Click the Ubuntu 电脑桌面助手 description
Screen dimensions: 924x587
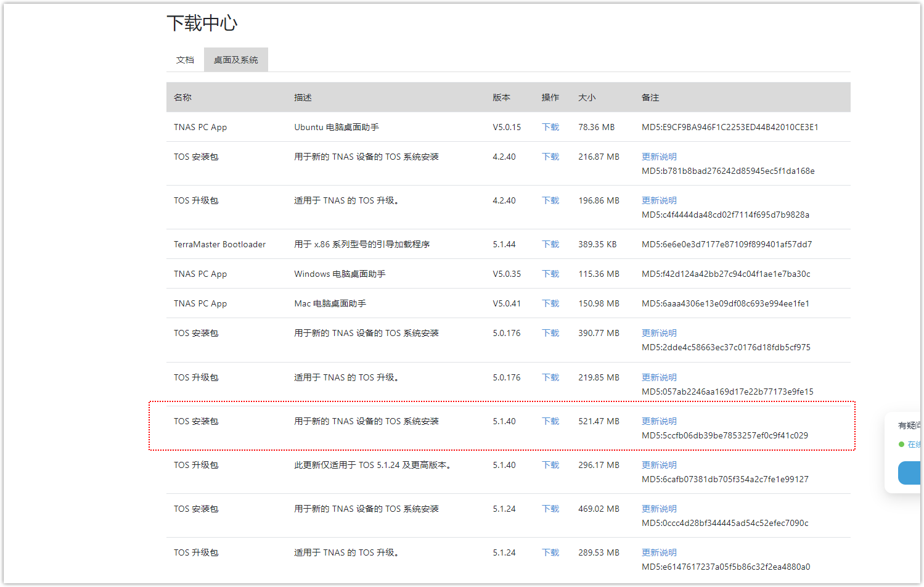click(x=337, y=127)
